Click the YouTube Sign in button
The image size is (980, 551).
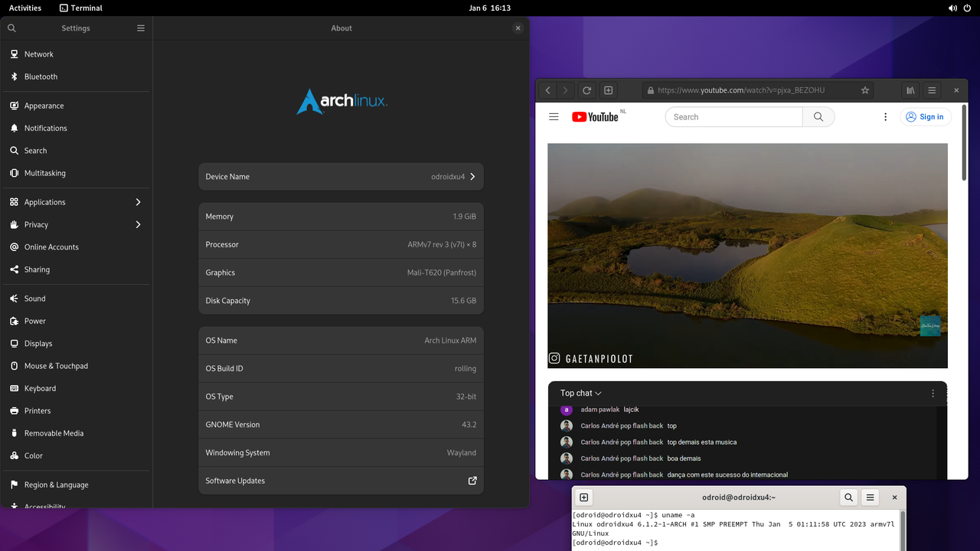tap(925, 117)
